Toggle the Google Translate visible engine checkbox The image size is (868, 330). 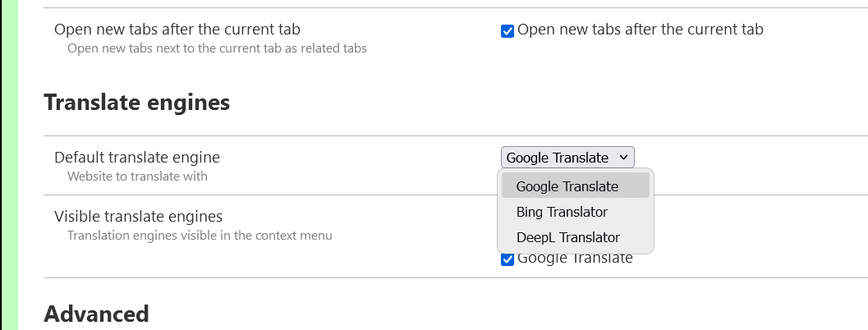(507, 259)
